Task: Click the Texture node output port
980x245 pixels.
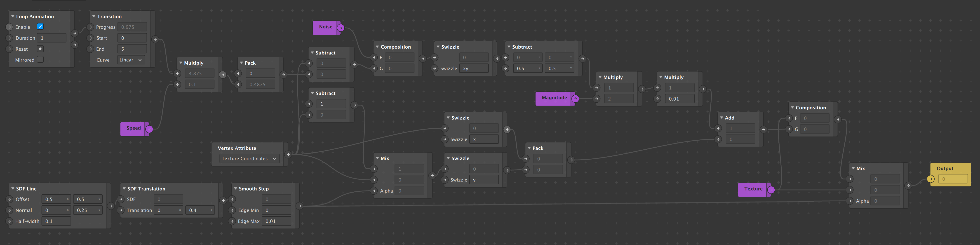Action: click(771, 189)
